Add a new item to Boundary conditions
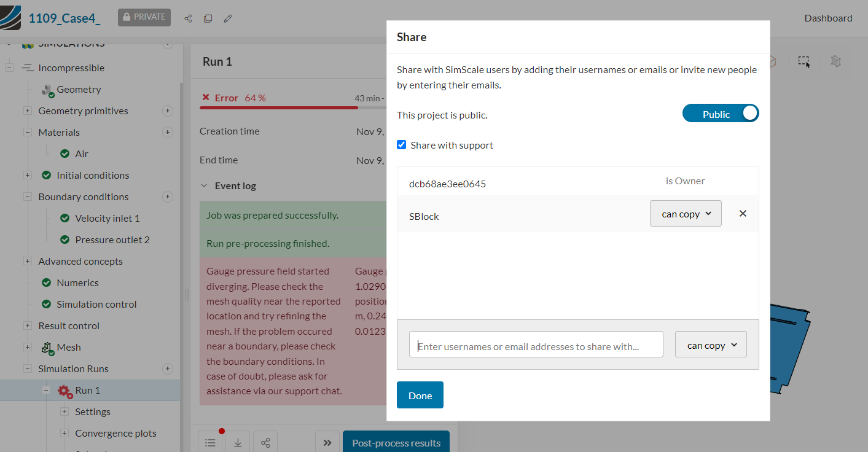The width and height of the screenshot is (868, 452). 167,197
